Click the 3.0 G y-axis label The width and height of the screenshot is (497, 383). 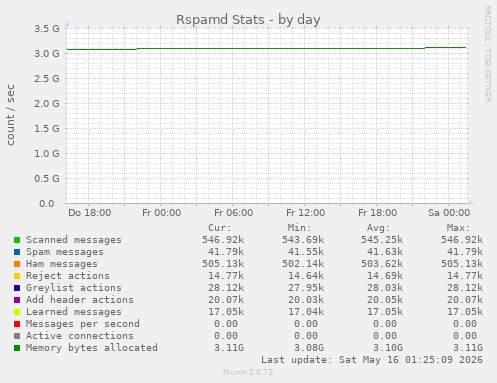tap(47, 54)
